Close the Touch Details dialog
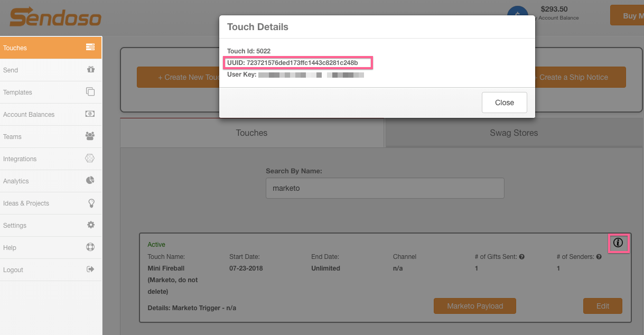Image resolution: width=644 pixels, height=335 pixels. [x=504, y=103]
